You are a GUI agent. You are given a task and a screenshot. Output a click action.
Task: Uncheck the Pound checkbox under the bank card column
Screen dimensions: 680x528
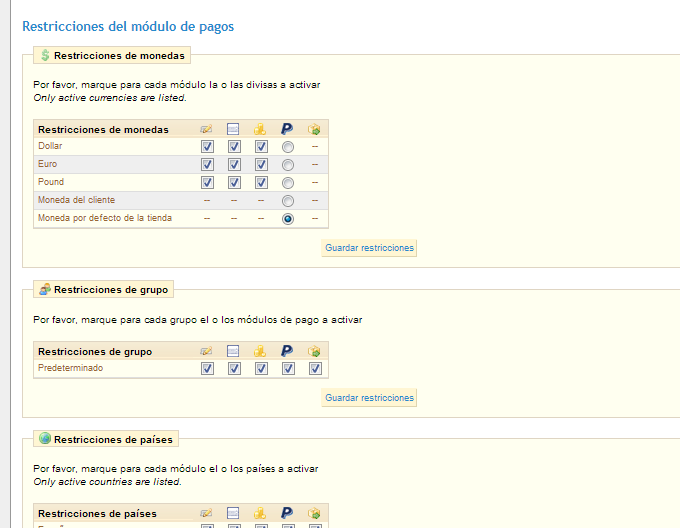click(x=234, y=183)
